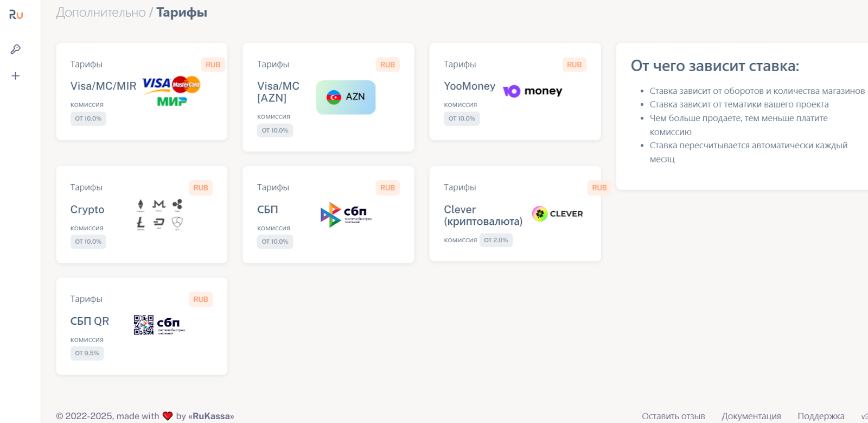Click the 'от 2.0%' commission badge
868x423 pixels.
click(496, 240)
